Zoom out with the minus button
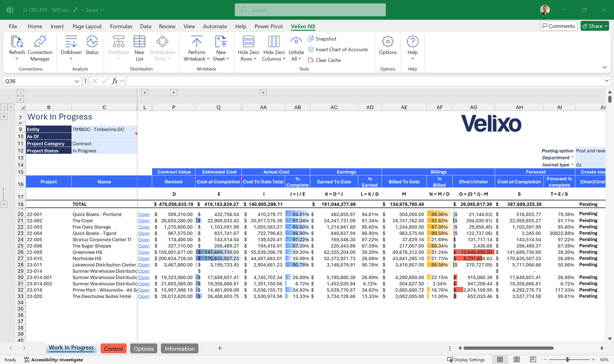The image size is (614, 364). (x=545, y=360)
